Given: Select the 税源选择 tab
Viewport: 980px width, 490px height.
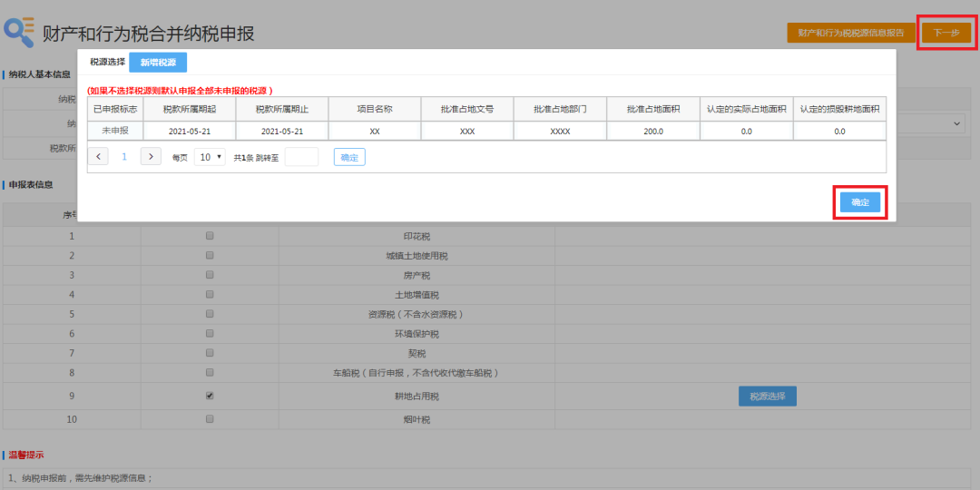Looking at the screenshot, I should coord(107,62).
